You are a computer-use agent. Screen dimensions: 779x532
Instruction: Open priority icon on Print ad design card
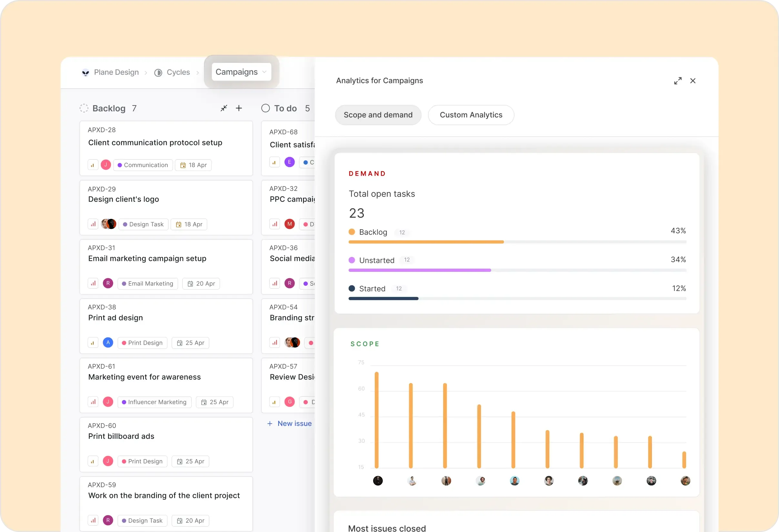click(93, 343)
